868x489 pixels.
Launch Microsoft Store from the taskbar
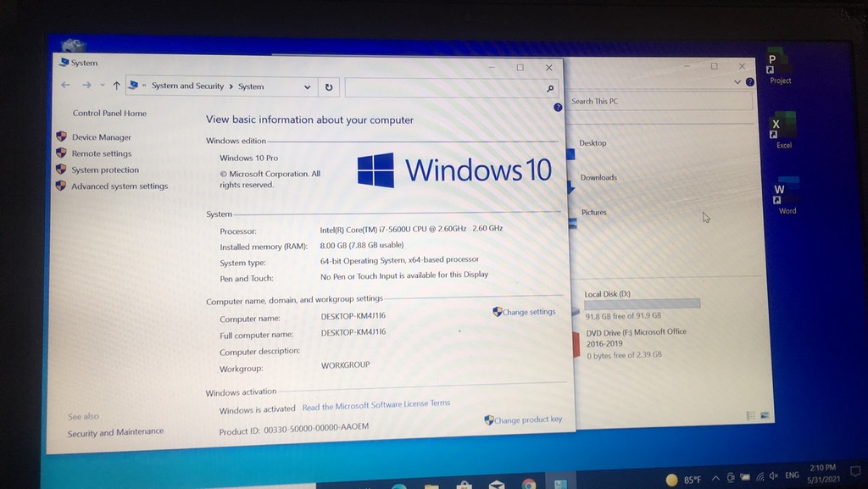[464, 486]
